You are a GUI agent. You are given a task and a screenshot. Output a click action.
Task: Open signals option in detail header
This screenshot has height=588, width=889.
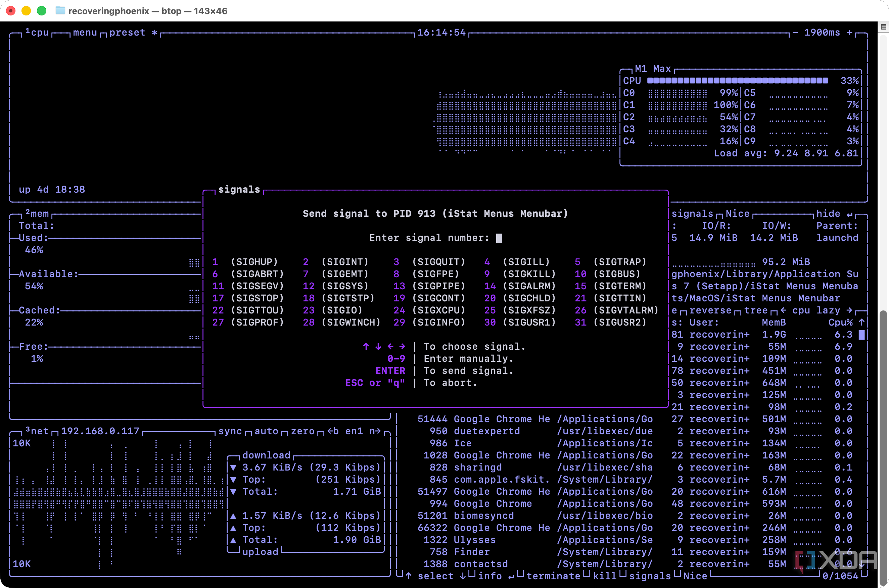pos(692,214)
